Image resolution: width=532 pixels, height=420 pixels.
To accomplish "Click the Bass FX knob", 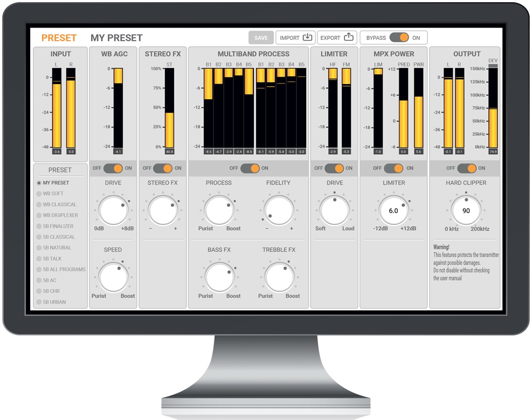I will (x=219, y=277).
